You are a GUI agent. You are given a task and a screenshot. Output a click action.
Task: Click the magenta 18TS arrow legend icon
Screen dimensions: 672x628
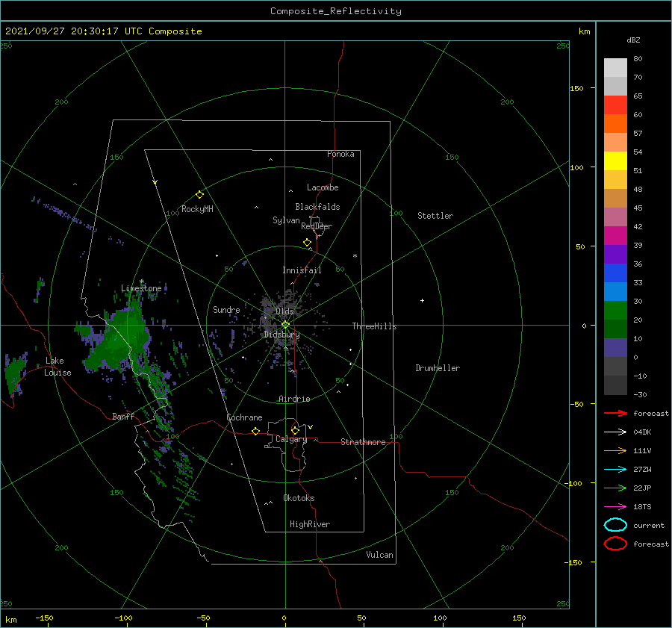tap(615, 507)
